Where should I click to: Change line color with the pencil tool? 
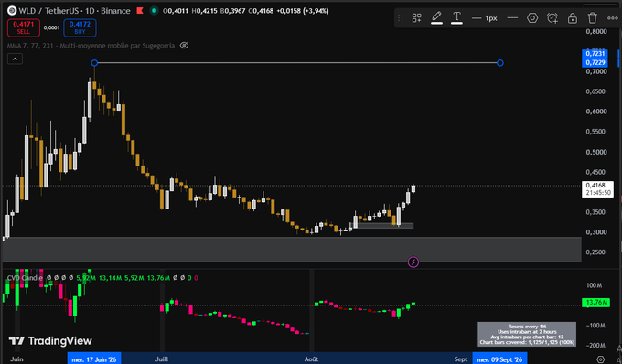[x=436, y=18]
